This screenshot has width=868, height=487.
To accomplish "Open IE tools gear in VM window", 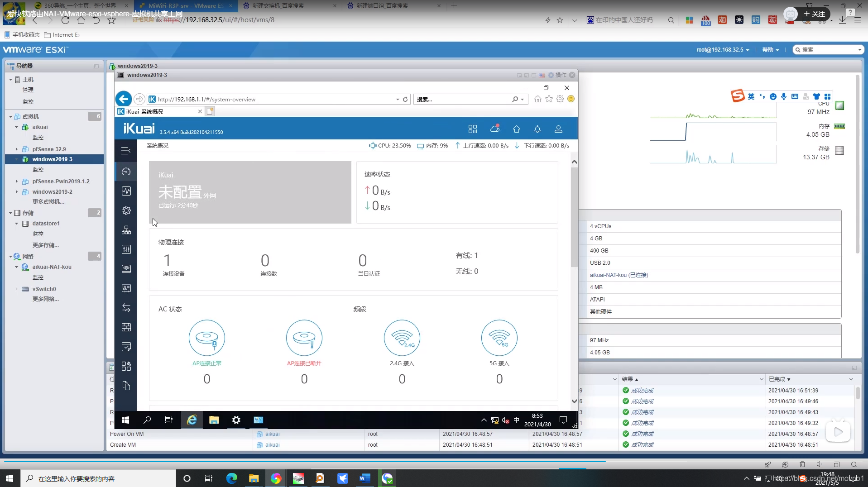I will [560, 99].
